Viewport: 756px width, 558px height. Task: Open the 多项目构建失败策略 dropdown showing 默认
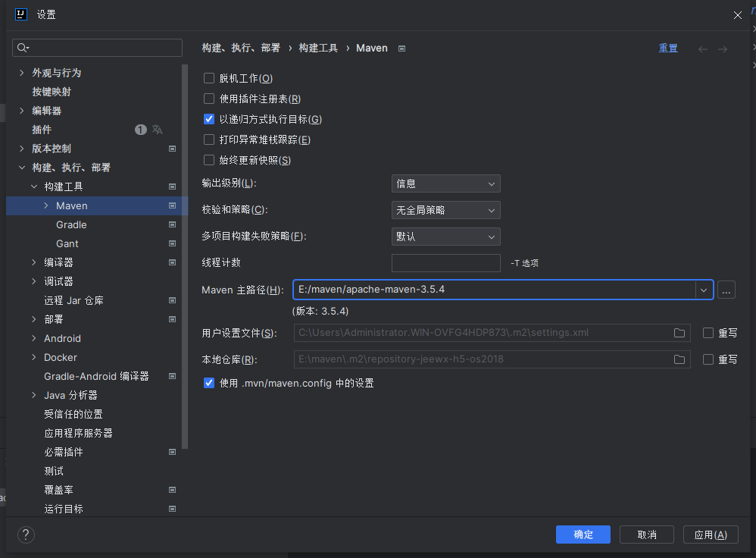click(x=445, y=237)
